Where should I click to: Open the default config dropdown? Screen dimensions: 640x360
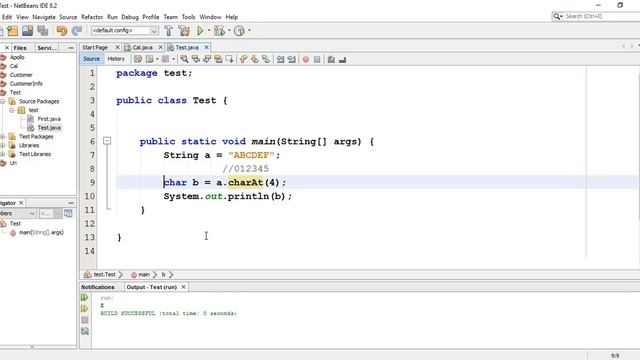125,31
